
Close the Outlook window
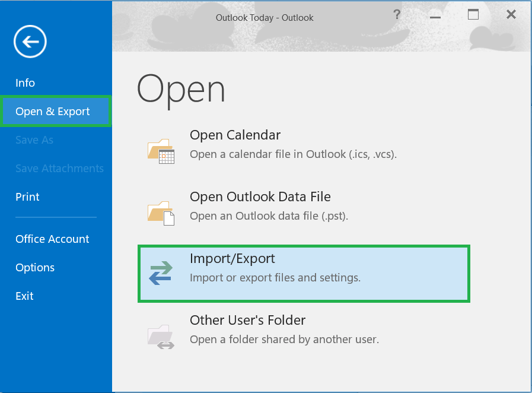[511, 14]
